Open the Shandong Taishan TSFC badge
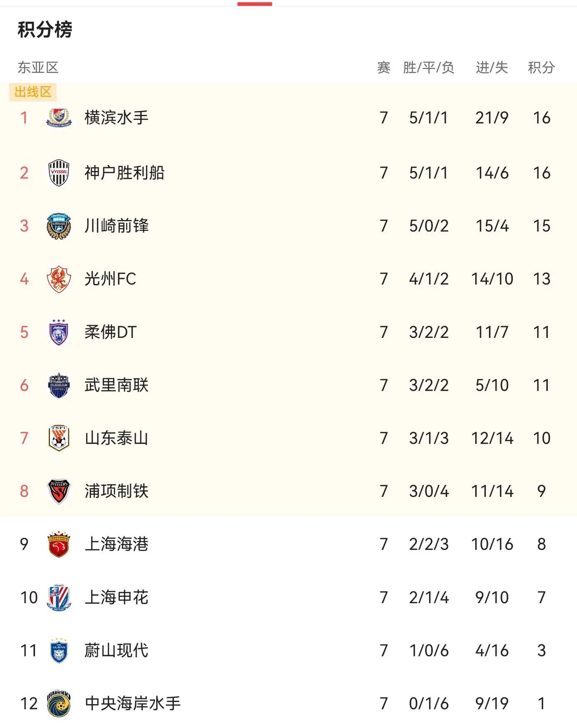577x728 pixels. [x=59, y=438]
